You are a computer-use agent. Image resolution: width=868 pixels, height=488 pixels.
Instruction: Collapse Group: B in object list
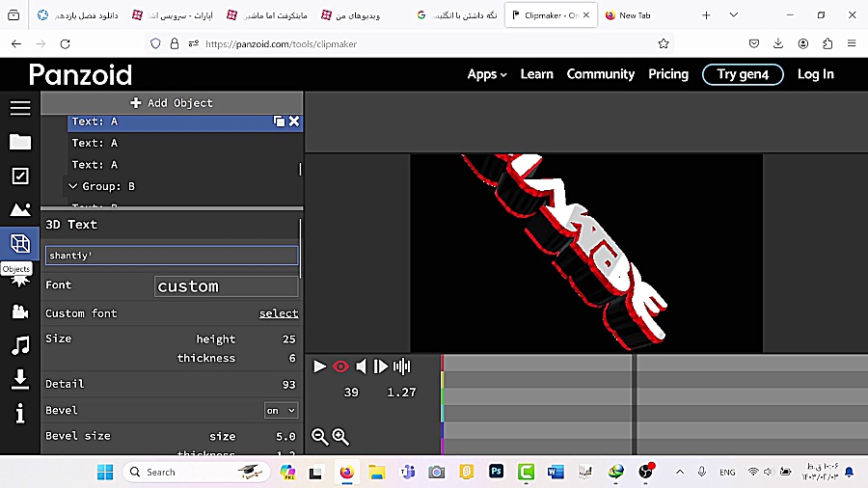(72, 186)
